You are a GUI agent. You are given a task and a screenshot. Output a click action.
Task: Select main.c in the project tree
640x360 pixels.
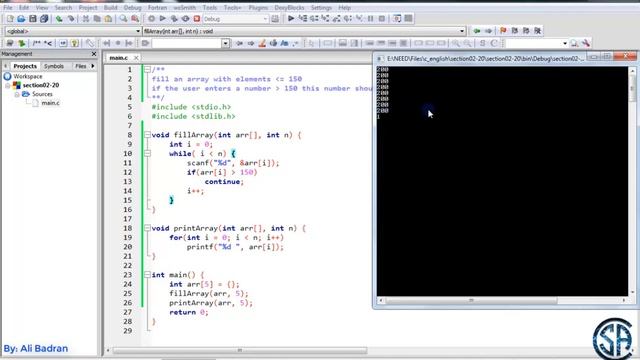coord(50,103)
